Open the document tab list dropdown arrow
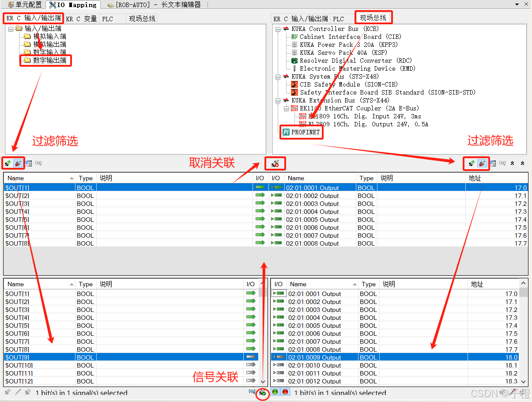The width and height of the screenshot is (532, 402). click(517, 4)
